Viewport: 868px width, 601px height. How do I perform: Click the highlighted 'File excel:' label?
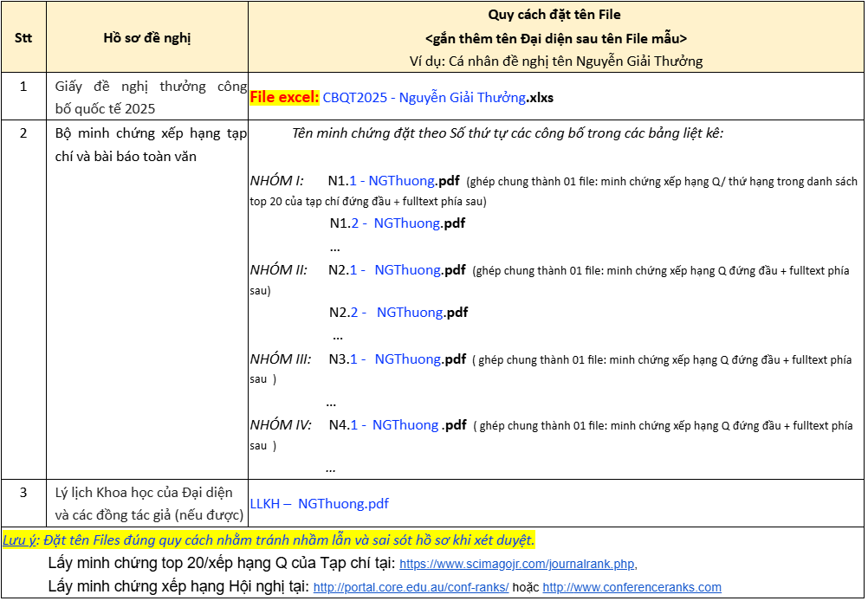284,97
